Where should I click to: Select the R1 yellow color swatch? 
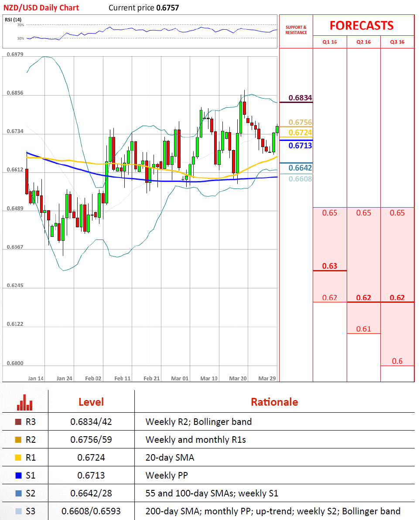[18, 458]
